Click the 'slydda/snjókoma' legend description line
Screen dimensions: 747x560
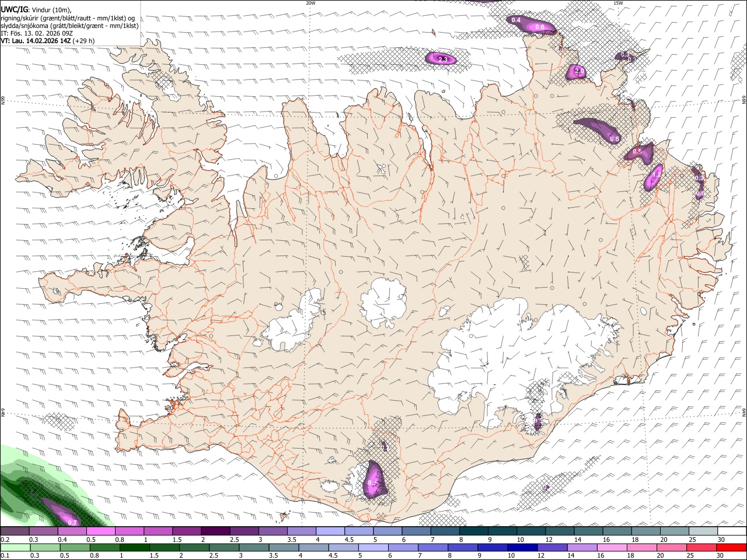69,25
